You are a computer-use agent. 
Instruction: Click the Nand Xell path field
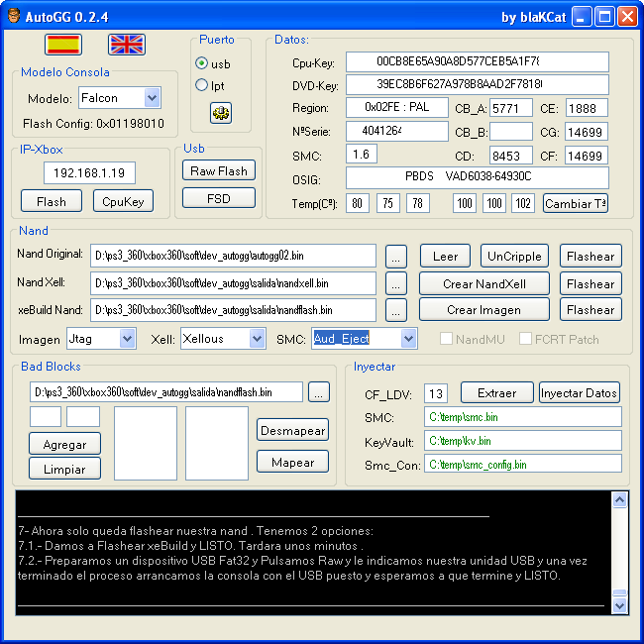(x=233, y=283)
